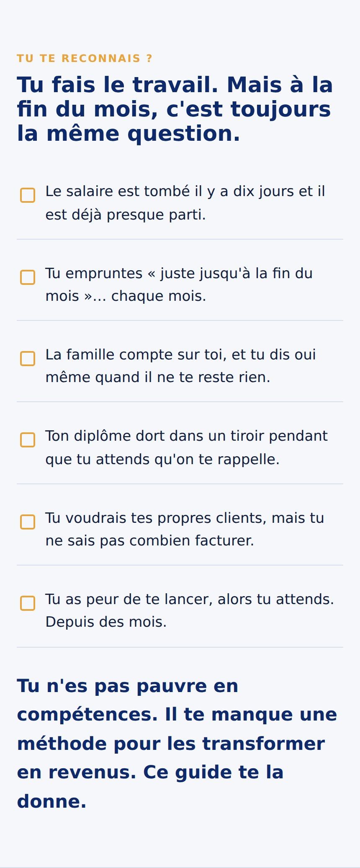Click the divider under the 'Tu empruntes' item
Viewport: 360px width, 868px height.
click(180, 320)
